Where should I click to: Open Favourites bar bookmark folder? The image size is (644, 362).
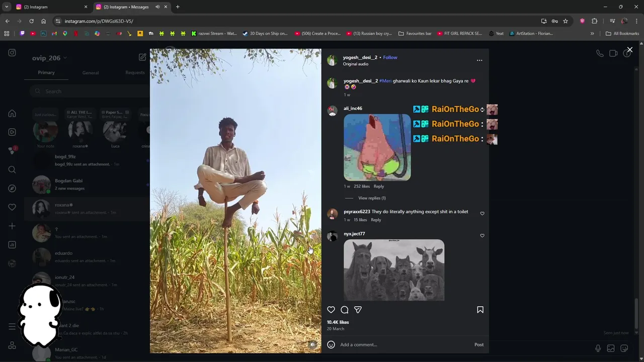415,34
